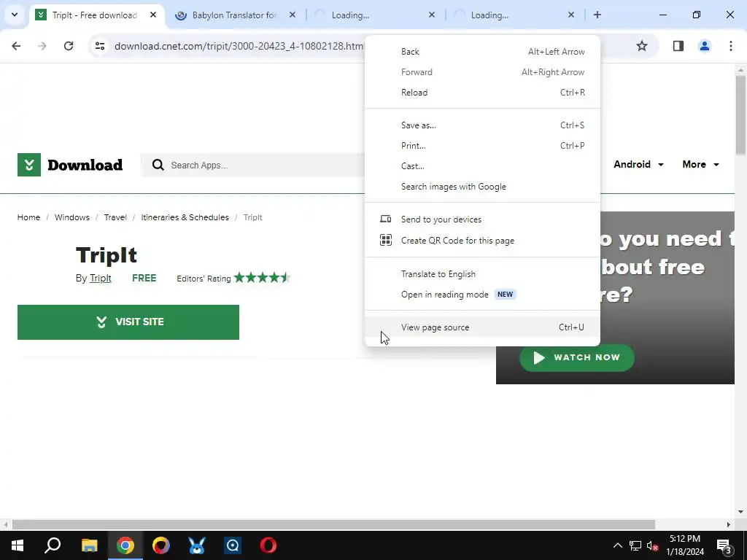Choose Translate to English
The width and height of the screenshot is (747, 560).
482,274
